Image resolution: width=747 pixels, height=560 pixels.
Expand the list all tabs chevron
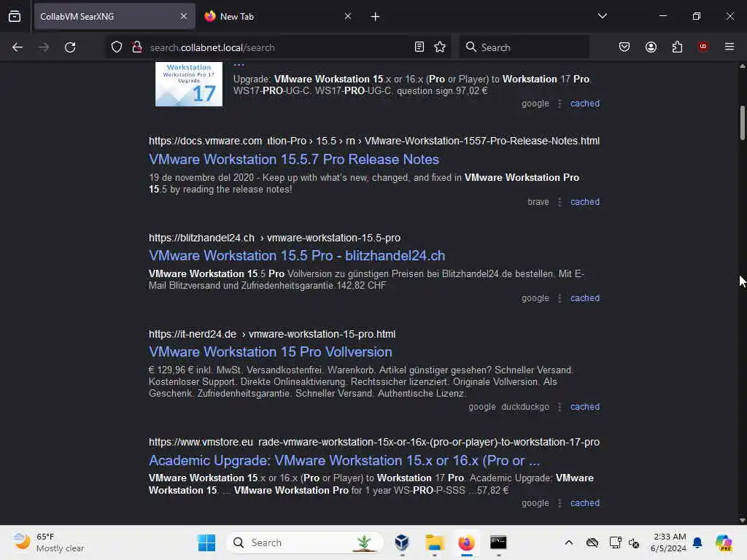[x=602, y=16]
